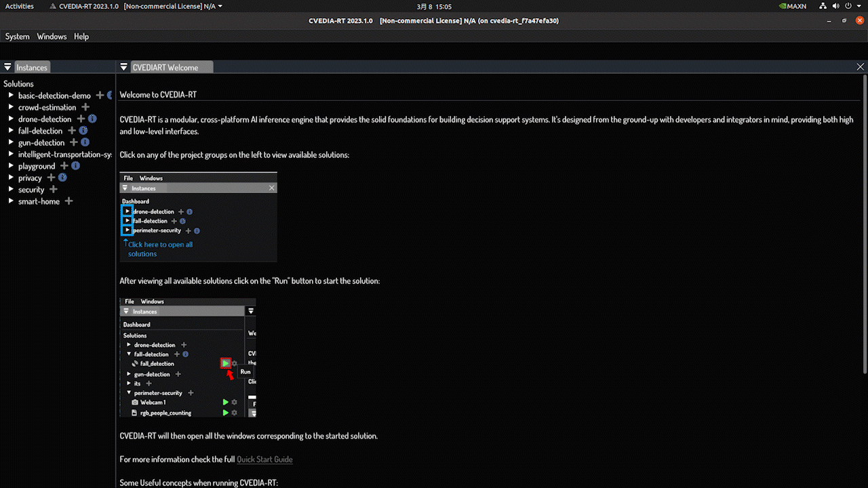Open the System menu

point(17,37)
